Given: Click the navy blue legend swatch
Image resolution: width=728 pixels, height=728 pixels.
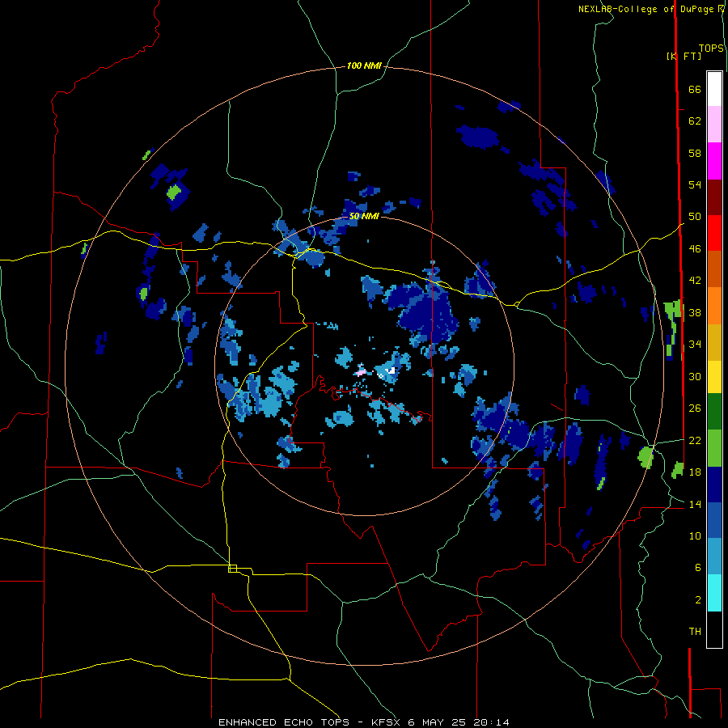Looking at the screenshot, I should click(714, 485).
